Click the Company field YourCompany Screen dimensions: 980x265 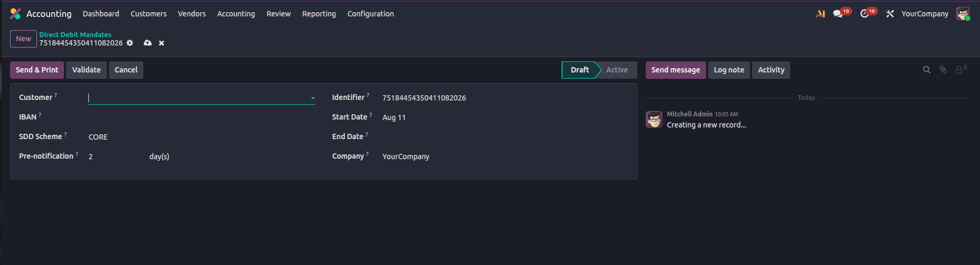tap(406, 157)
